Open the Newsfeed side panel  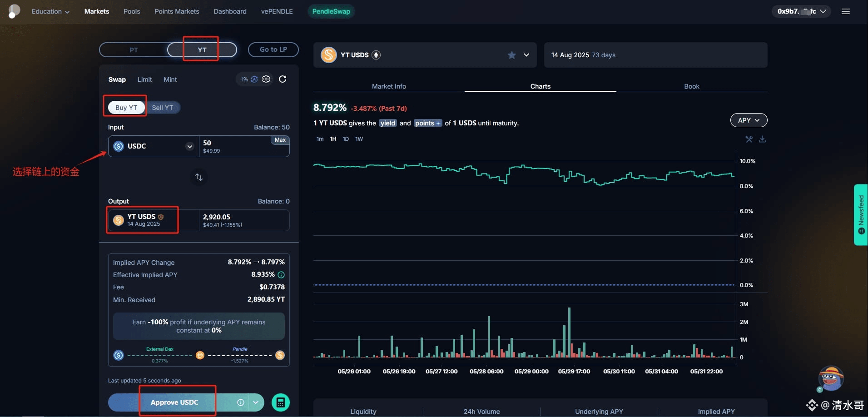[861, 215]
